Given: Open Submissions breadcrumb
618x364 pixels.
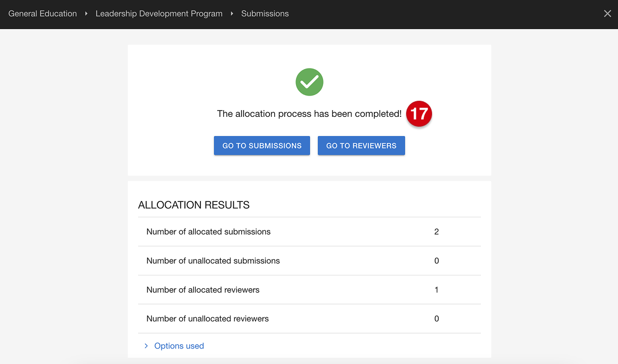Looking at the screenshot, I should pyautogui.click(x=265, y=14).
